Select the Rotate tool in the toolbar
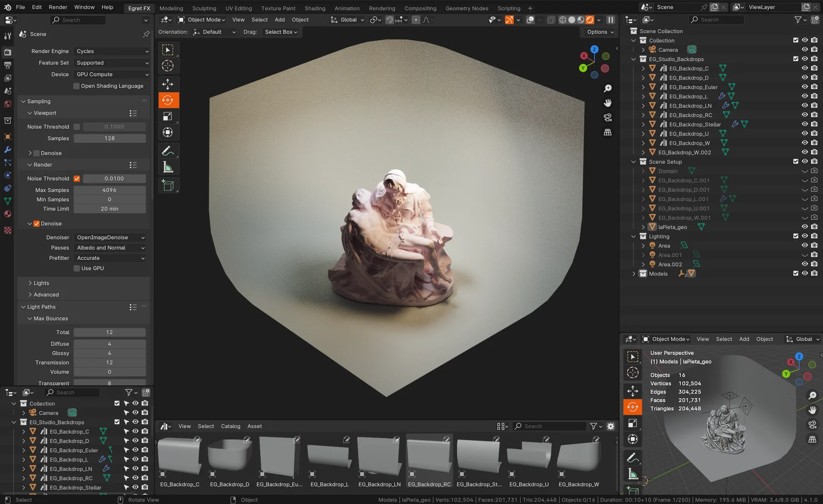Image resolution: width=823 pixels, height=504 pixels. [168, 100]
